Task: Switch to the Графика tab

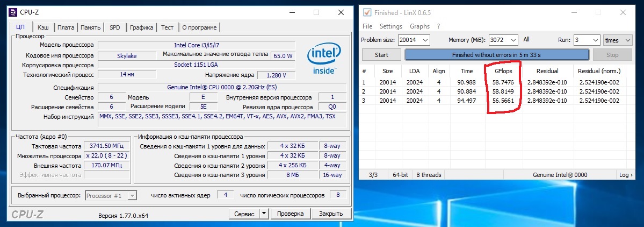Action: (x=142, y=27)
